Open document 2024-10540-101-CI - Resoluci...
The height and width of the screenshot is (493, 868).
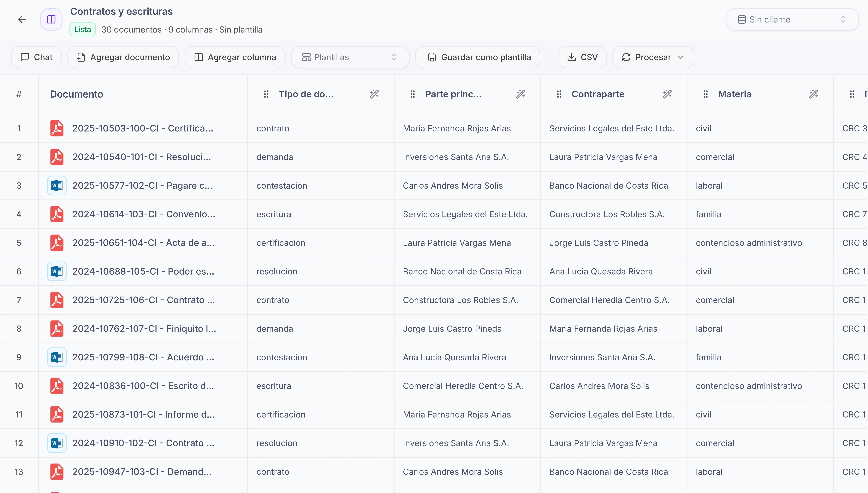tap(142, 157)
